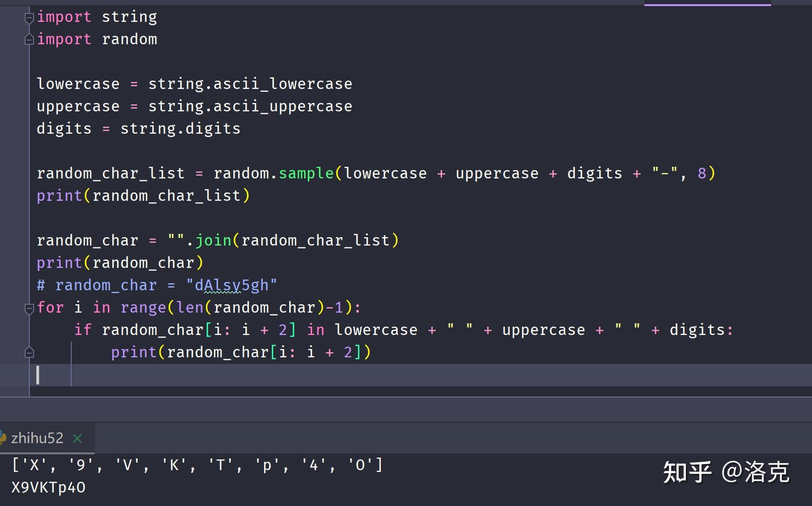Select the underlined word dAlsy5gh in the comment
Screen dimensions: 812x506
(x=234, y=285)
